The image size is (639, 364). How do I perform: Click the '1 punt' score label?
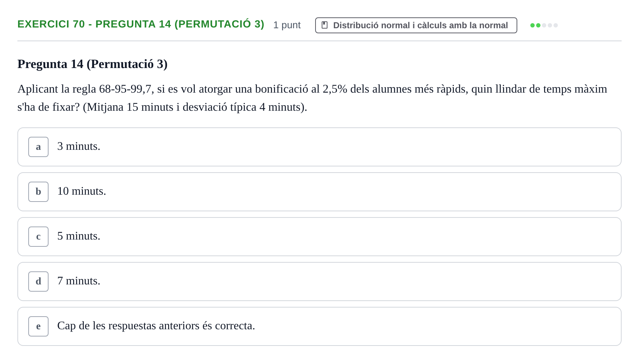pos(287,25)
